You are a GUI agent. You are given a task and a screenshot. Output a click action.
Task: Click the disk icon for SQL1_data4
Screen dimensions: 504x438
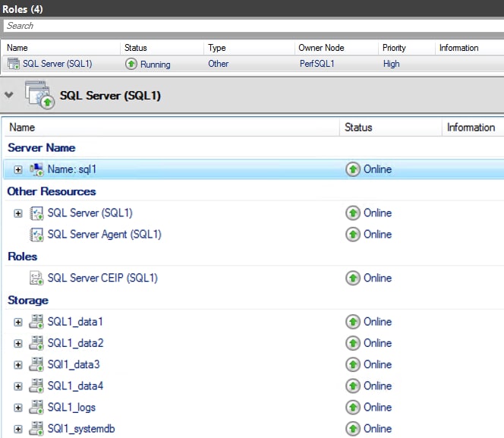pyautogui.click(x=36, y=386)
